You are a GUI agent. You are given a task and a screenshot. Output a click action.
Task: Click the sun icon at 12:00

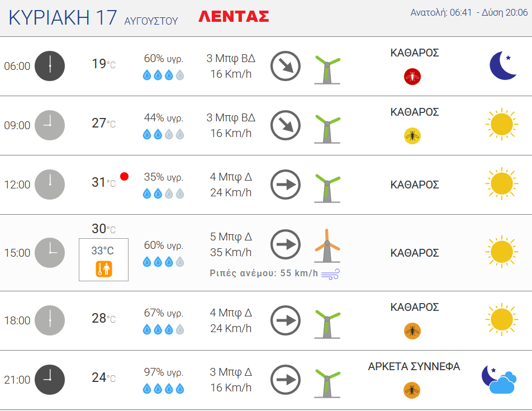501,183
